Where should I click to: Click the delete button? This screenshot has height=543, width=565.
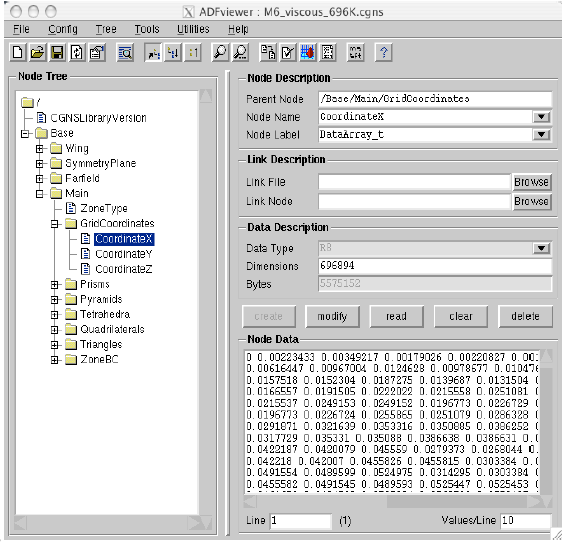525,316
